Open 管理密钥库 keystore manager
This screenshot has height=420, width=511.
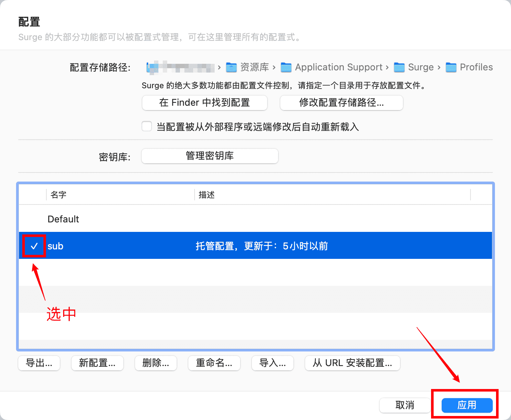tap(210, 156)
